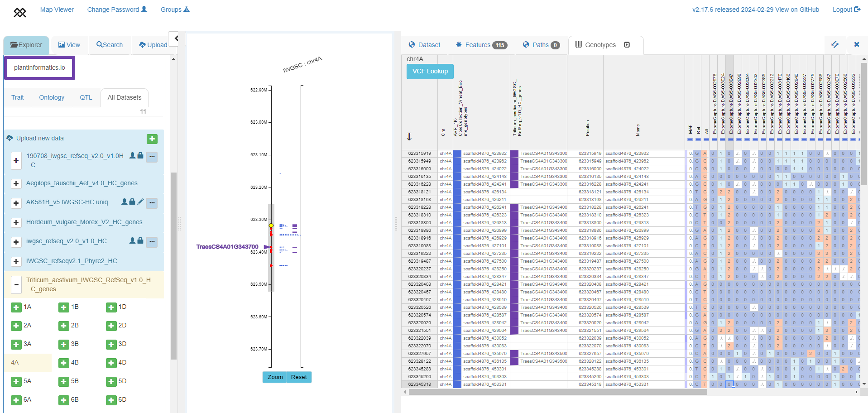The width and height of the screenshot is (868, 413).
Task: Click the plantinformatics.io server button
Action: click(39, 68)
